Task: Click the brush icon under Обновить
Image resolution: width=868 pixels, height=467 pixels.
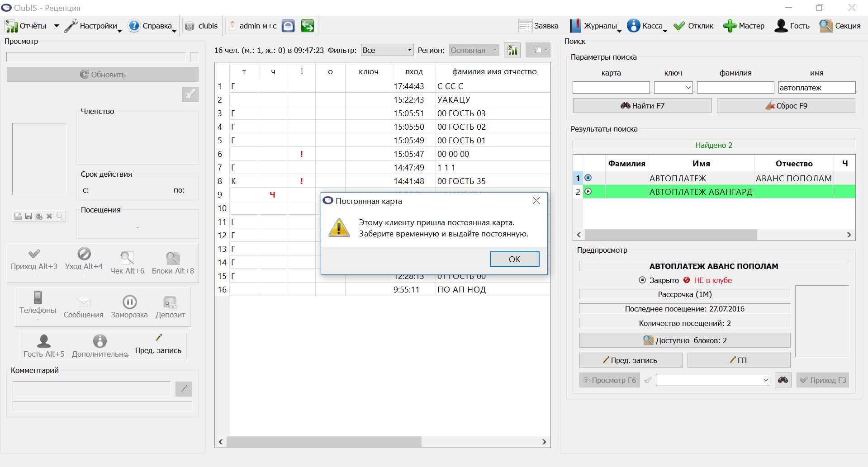Action: point(190,94)
